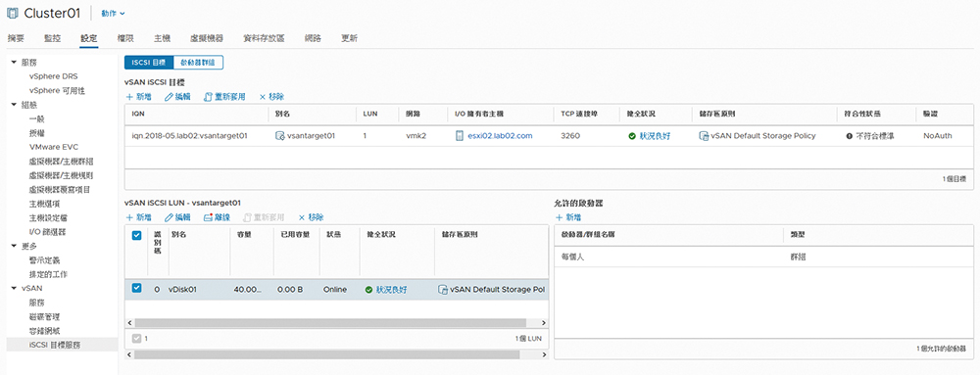Select 警示定義 in sidebar

[x=44, y=259]
